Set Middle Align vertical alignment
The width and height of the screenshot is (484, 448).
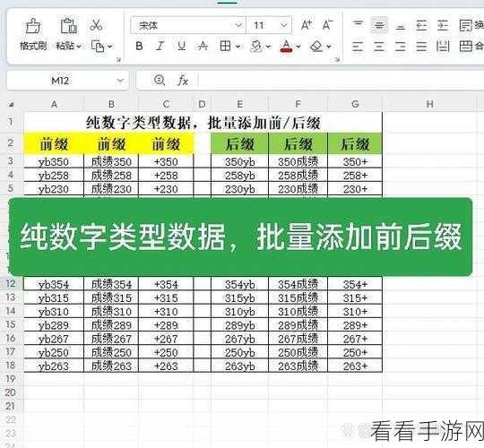pyautogui.click(x=379, y=25)
